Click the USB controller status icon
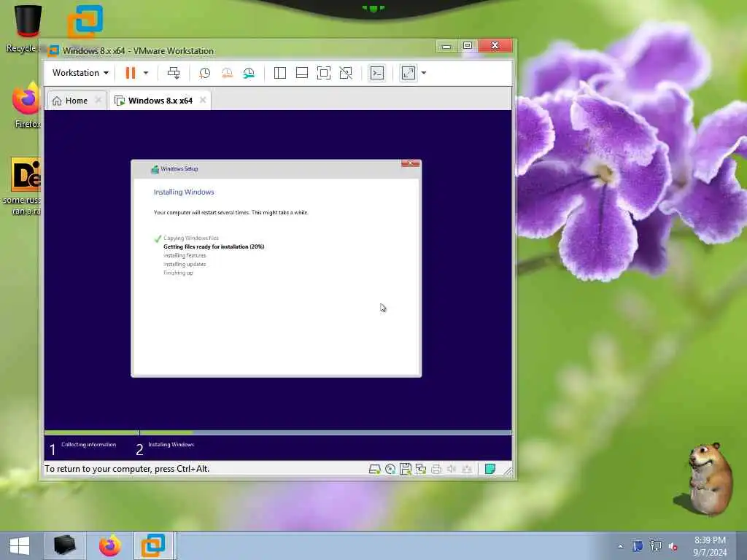Screen dimensions: 747x560 467,469
